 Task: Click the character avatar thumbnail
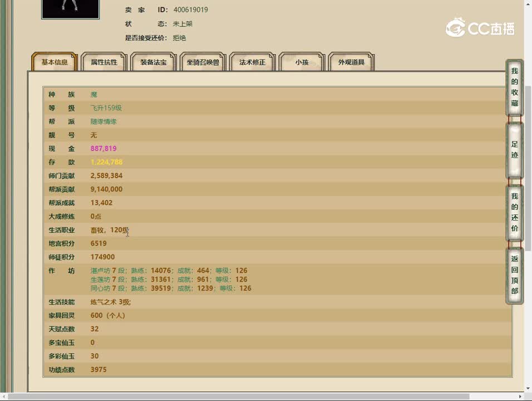tap(70, 9)
